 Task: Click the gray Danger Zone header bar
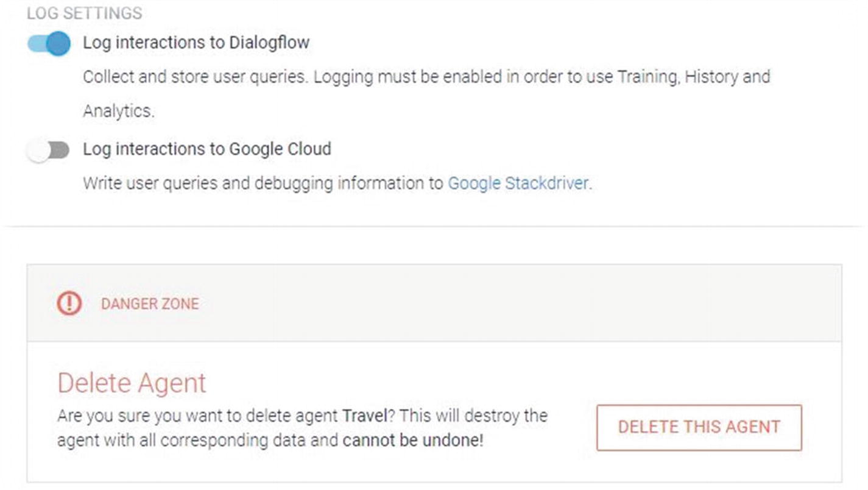pyautogui.click(x=434, y=303)
